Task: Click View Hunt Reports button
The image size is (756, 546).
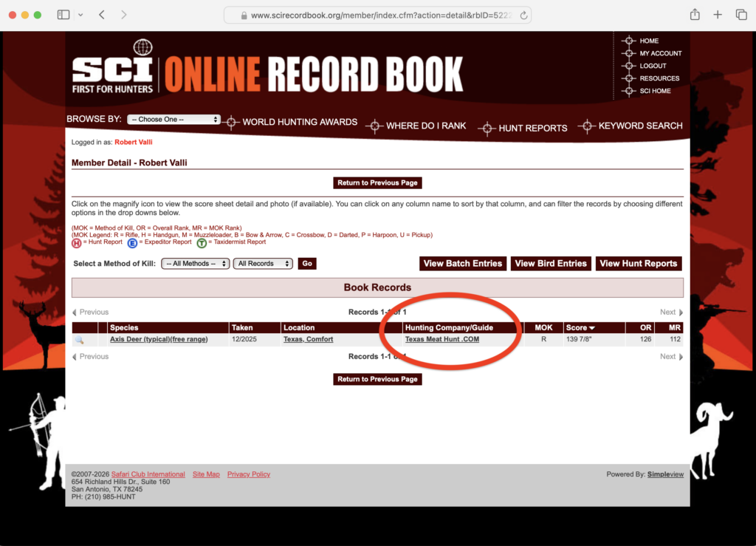Action: click(639, 263)
